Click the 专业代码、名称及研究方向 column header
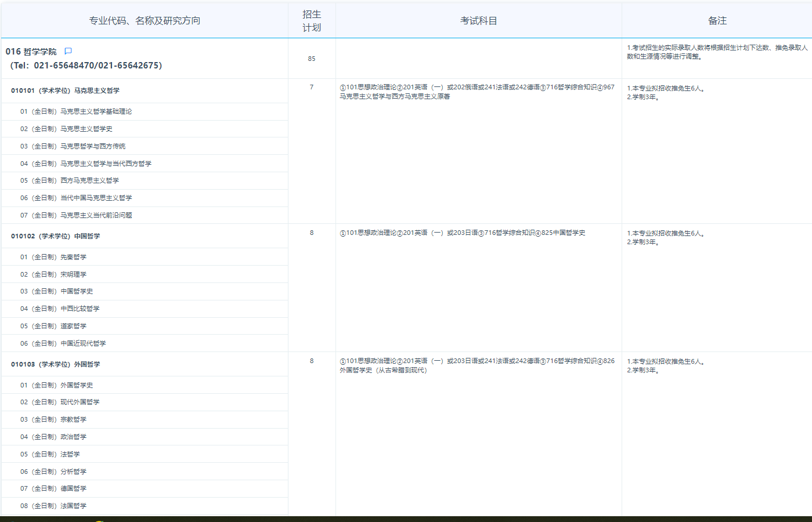This screenshot has width=812, height=522. click(x=145, y=21)
